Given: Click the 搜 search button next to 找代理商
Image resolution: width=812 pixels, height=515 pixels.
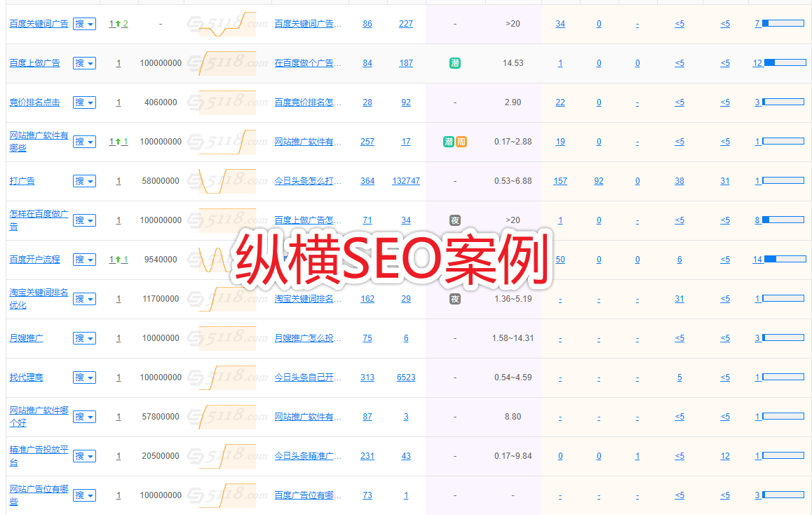Looking at the screenshot, I should [x=80, y=377].
